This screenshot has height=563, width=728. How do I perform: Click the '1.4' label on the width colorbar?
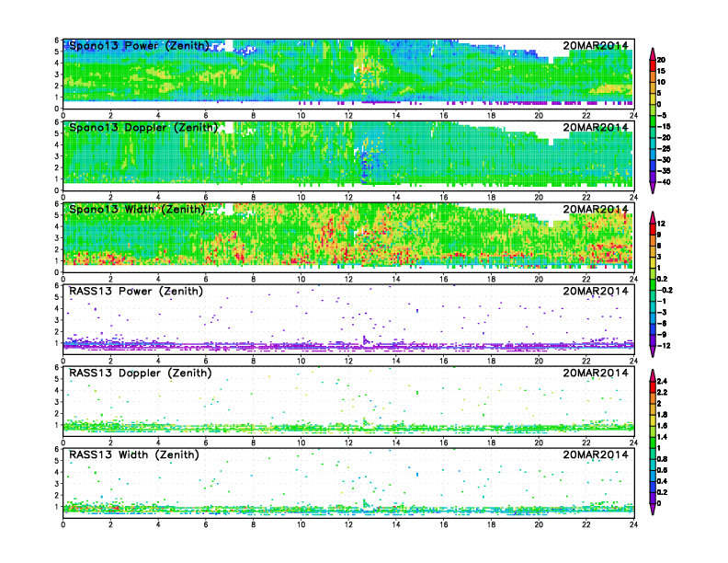coord(663,437)
